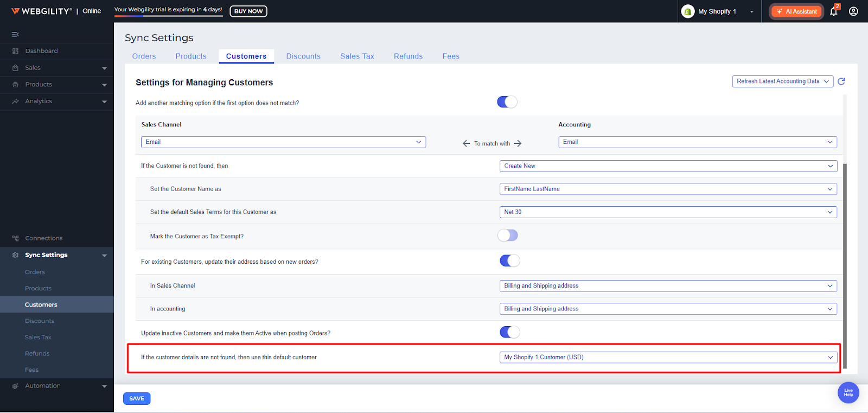Expand the Products sidebar menu
868x413 pixels.
pos(104,85)
